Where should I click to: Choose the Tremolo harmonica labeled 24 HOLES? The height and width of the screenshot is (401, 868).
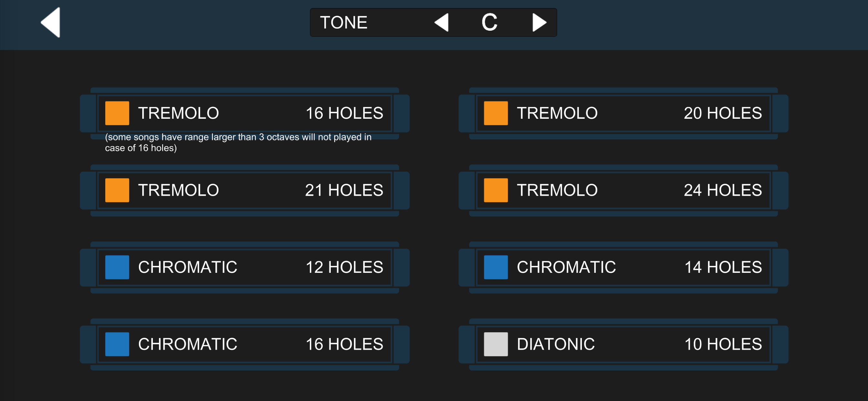point(623,190)
